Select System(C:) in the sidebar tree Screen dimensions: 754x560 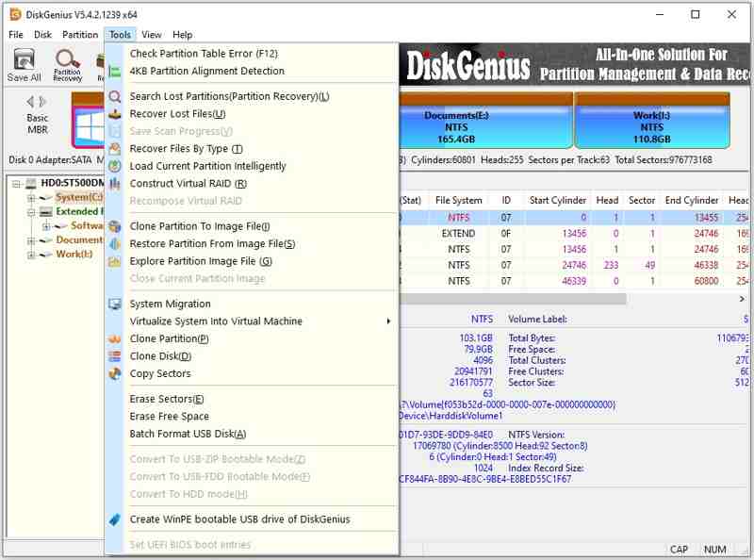click(x=75, y=197)
